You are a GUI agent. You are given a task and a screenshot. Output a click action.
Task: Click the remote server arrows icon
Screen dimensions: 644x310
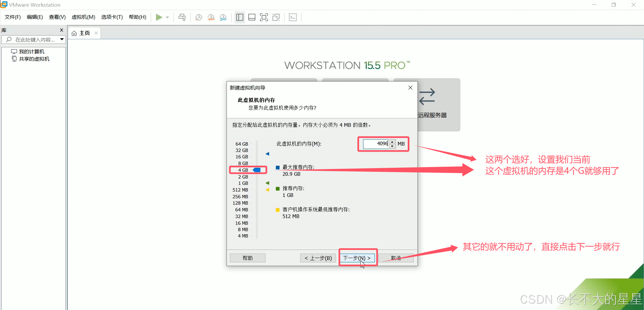427,97
